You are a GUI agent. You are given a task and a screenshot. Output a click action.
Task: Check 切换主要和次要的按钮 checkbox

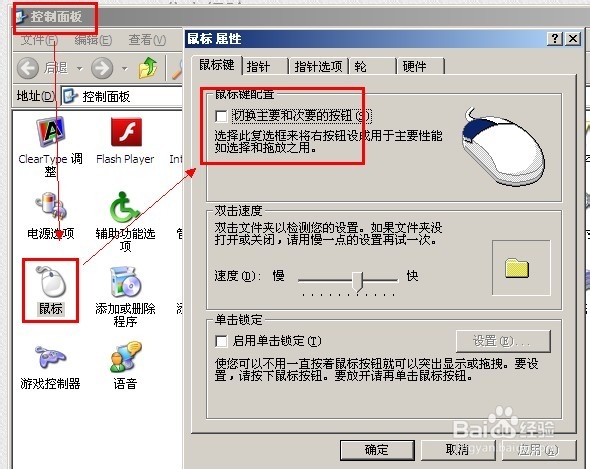[x=221, y=116]
